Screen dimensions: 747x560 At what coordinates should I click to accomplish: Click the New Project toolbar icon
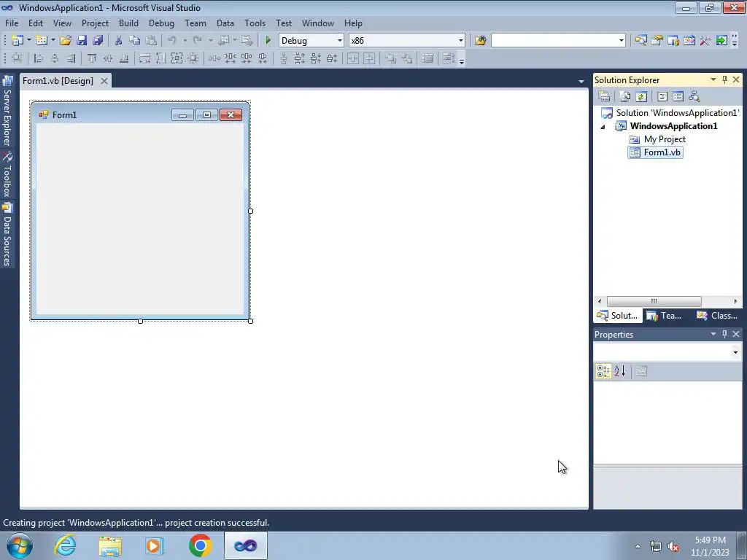(18, 41)
